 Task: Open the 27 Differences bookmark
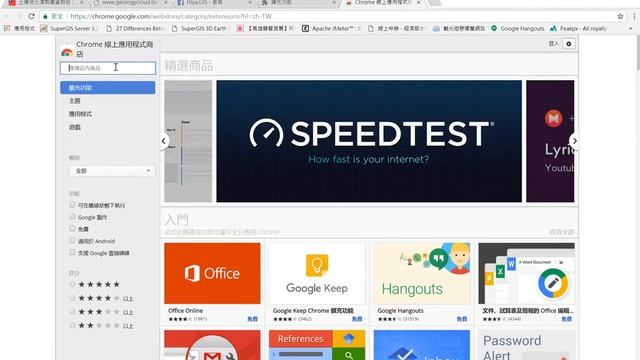pos(135,29)
